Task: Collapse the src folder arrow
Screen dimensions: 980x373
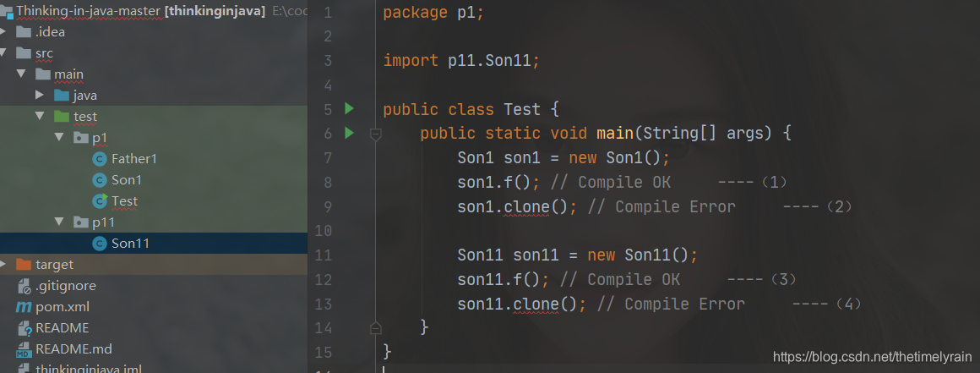Action: [x=3, y=53]
